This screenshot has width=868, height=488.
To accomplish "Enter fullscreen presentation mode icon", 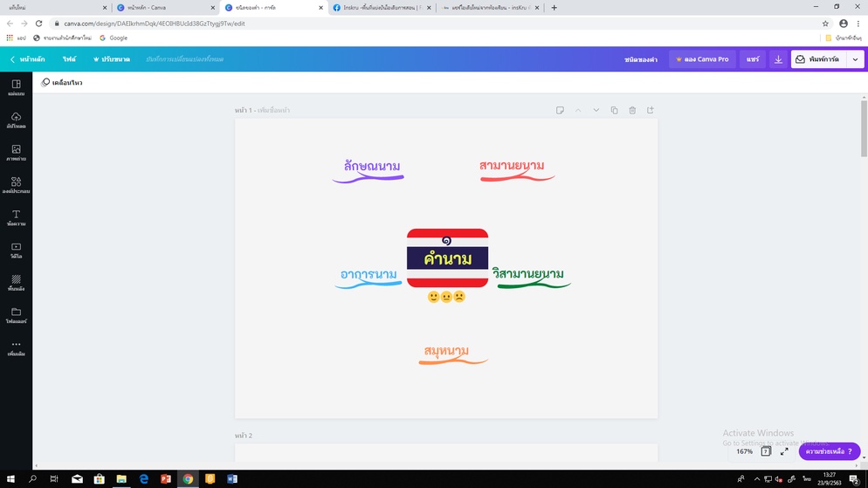I will 784,451.
